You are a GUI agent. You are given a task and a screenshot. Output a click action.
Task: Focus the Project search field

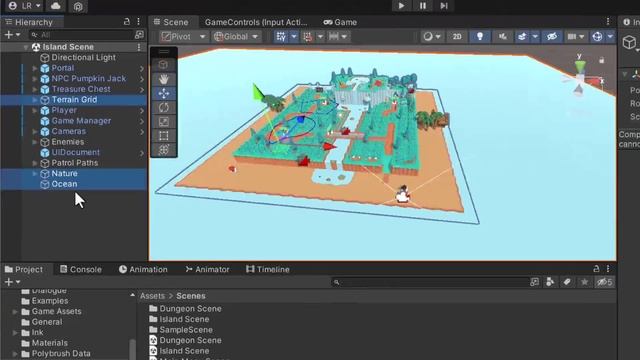click(430, 282)
